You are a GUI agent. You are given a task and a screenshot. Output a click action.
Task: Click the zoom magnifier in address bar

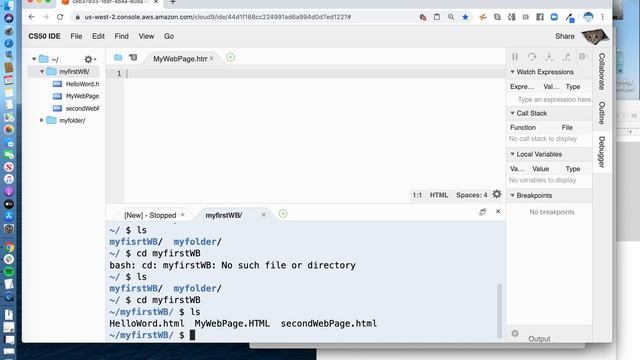(451, 17)
